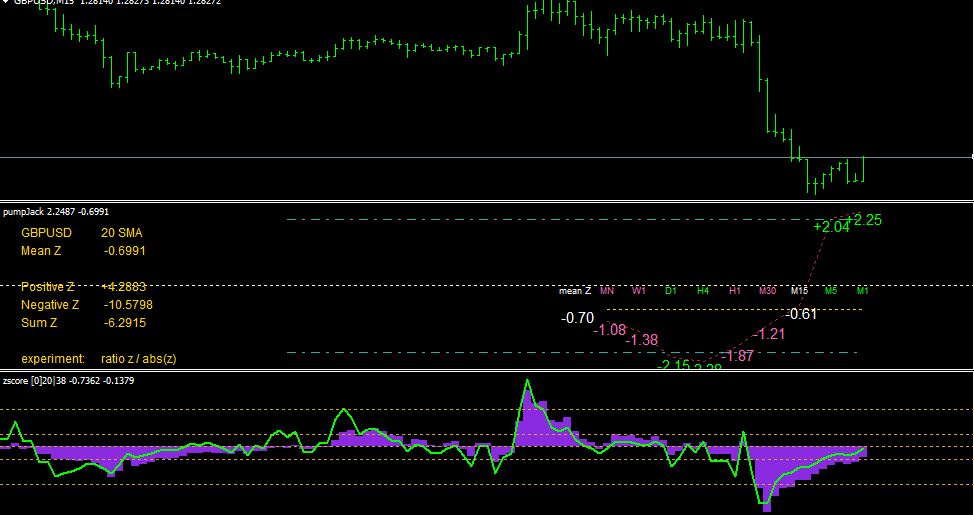Image resolution: width=974 pixels, height=515 pixels.
Task: Click the small mean Z label before MN
Action: pos(575,291)
